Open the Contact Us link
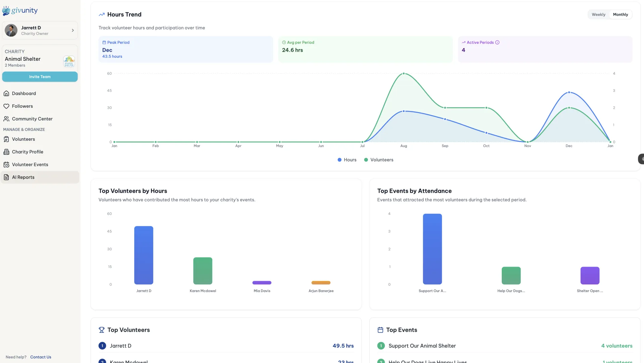This screenshot has width=644, height=363. [41, 357]
